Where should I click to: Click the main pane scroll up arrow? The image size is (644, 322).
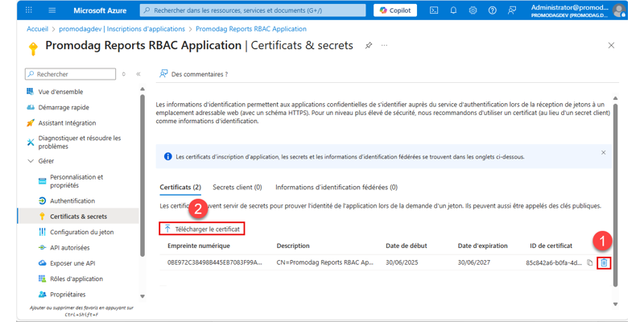coord(615,98)
